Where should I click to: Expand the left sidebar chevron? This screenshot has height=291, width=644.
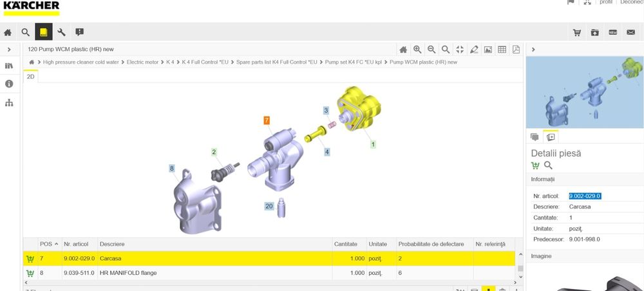[x=9, y=50]
